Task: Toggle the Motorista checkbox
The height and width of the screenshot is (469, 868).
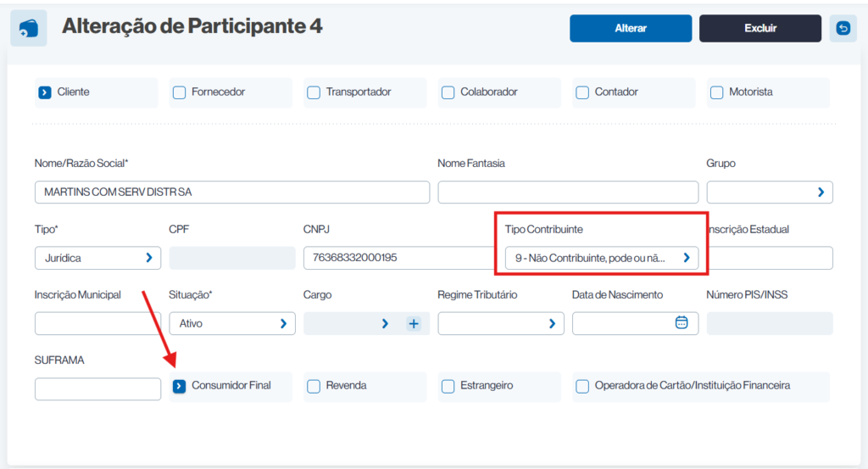Action: tap(716, 92)
